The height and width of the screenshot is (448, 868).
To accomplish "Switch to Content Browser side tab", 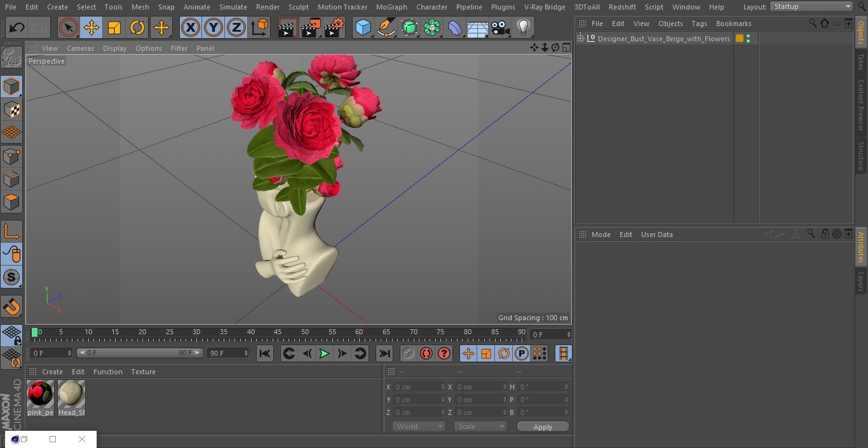I will (x=861, y=105).
